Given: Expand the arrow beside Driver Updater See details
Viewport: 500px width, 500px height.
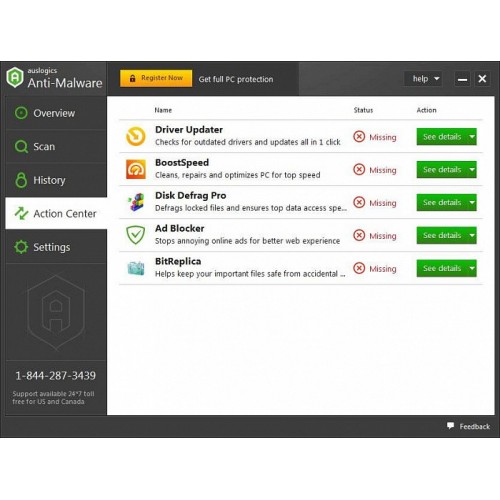Looking at the screenshot, I should (472, 137).
